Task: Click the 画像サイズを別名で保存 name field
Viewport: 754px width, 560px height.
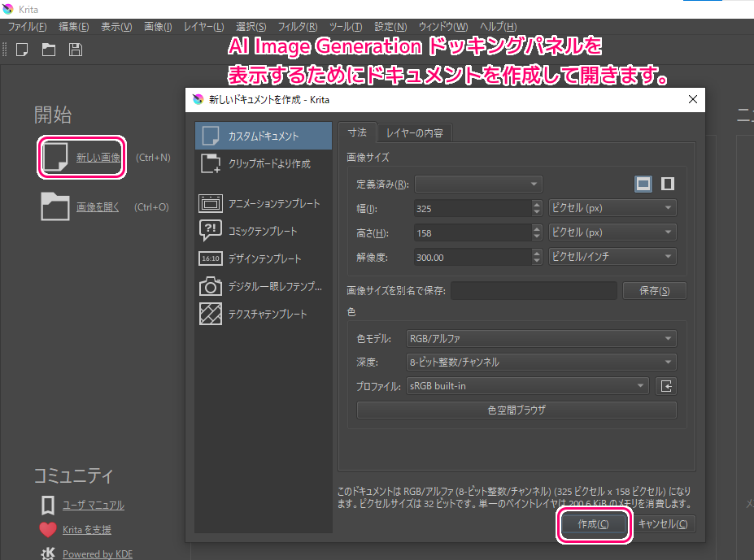Action: 534,290
